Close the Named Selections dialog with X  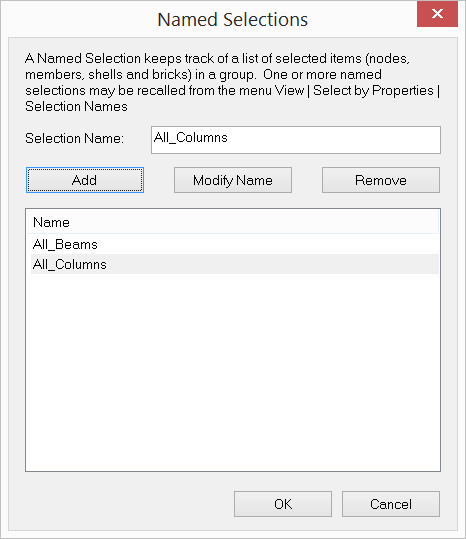pos(437,14)
